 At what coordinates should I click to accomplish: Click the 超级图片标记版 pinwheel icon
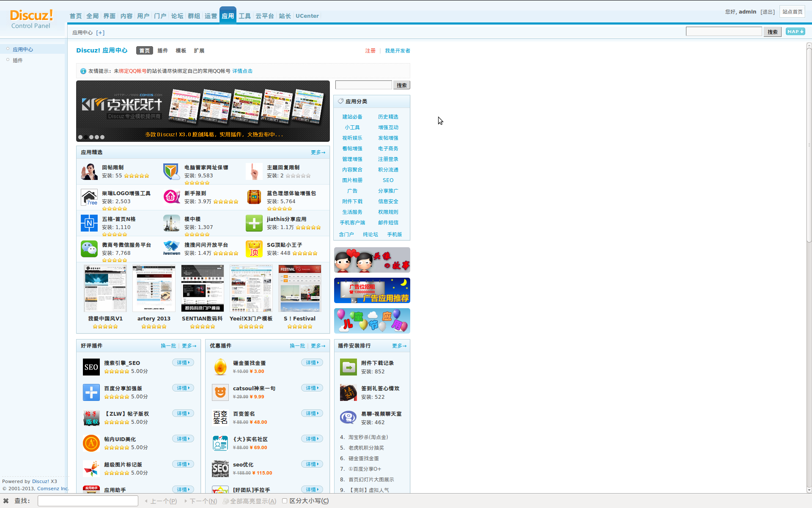click(91, 469)
